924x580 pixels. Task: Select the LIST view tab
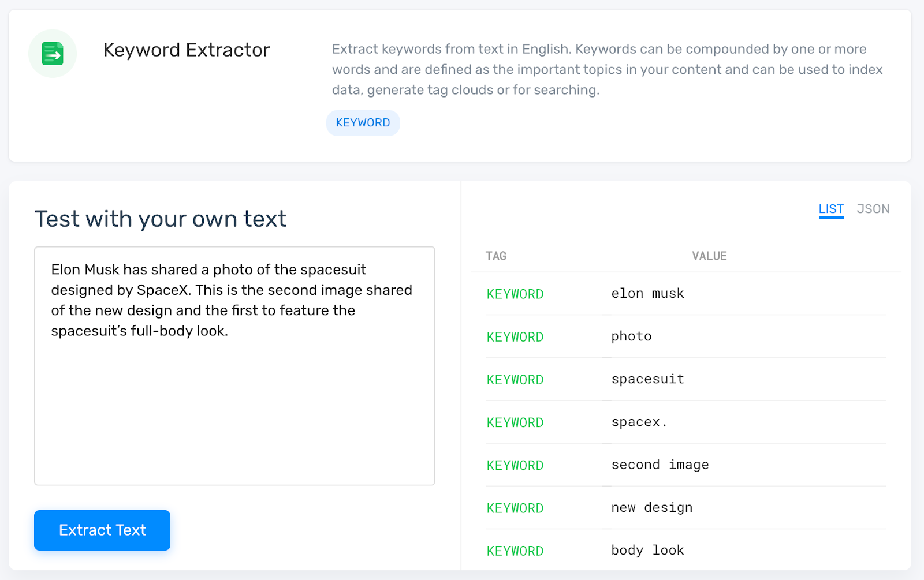(x=831, y=209)
